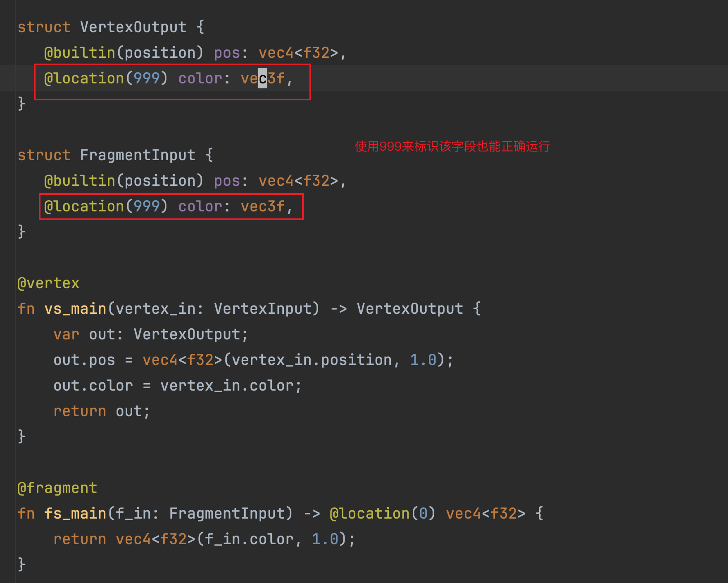
Task: Click 'struct VertexOutput {' declaration line
Action: (111, 27)
